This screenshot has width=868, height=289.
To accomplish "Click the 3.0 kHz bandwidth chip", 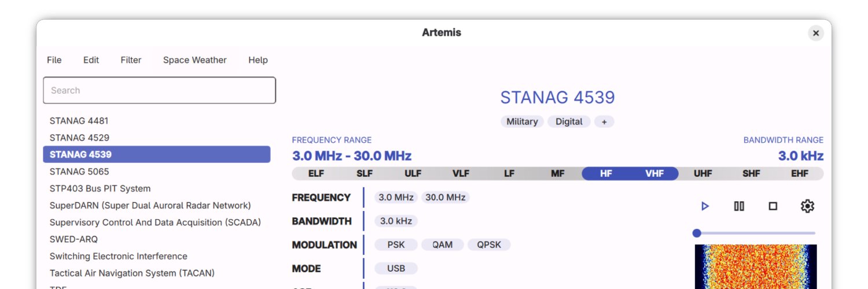I will point(396,221).
